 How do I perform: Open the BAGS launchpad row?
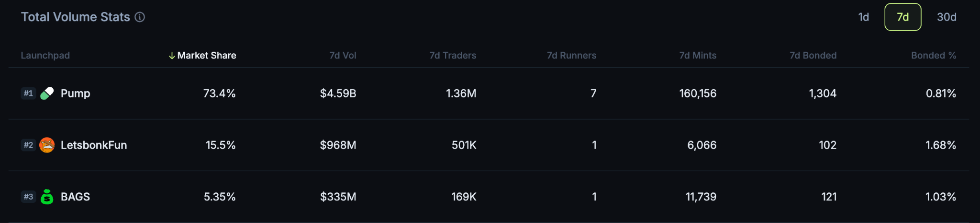489,197
